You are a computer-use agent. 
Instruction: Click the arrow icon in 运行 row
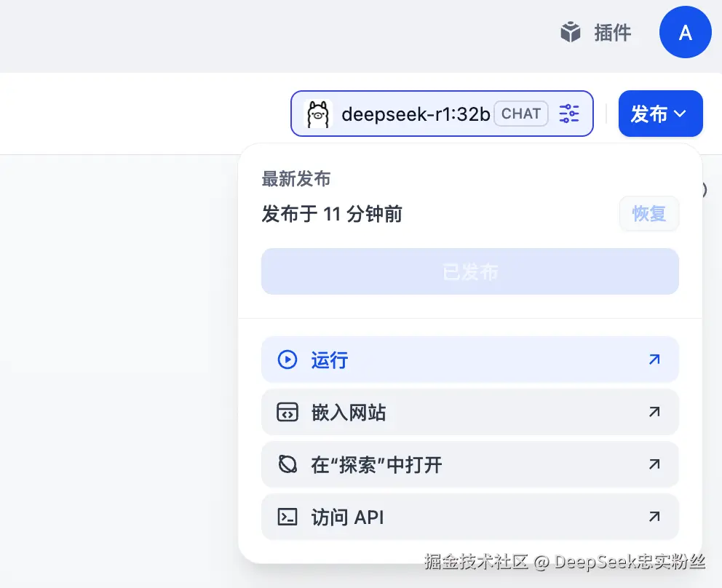click(x=654, y=359)
